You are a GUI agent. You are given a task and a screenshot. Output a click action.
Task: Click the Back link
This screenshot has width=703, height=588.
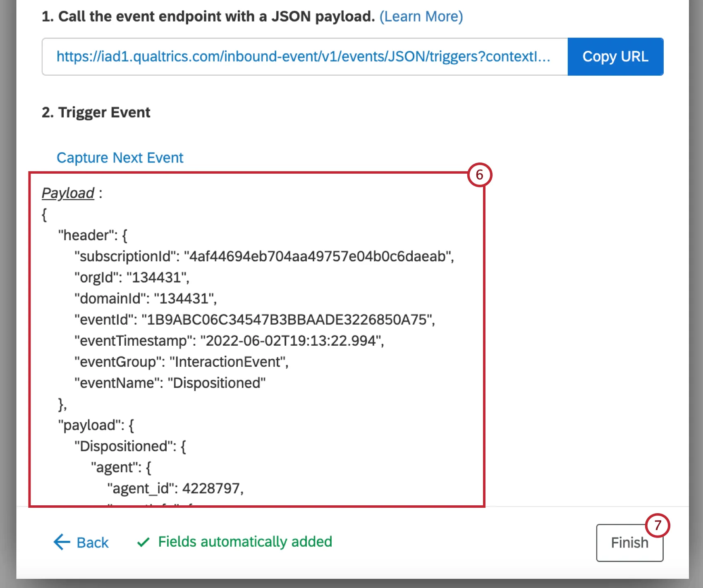[x=92, y=542]
